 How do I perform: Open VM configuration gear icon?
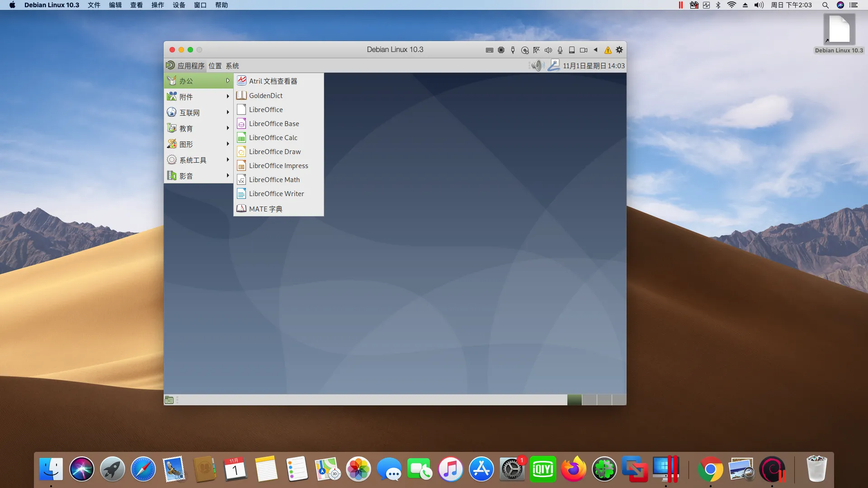619,50
